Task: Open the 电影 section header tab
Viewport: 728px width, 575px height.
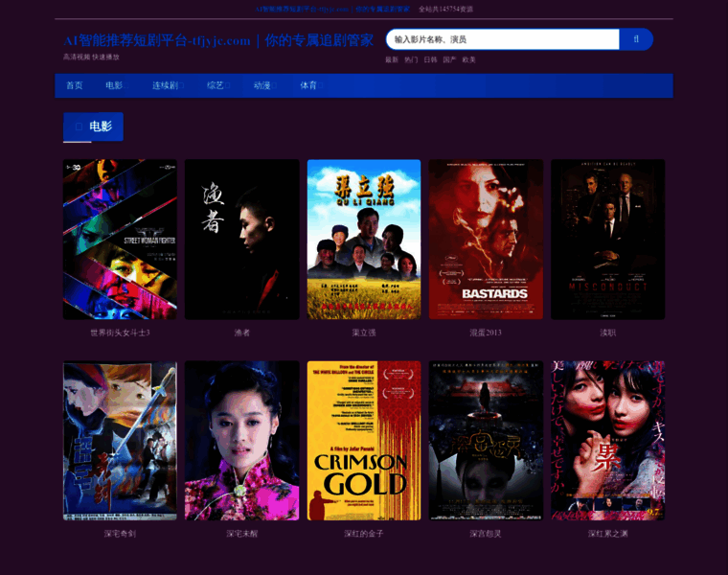Action: (x=93, y=126)
